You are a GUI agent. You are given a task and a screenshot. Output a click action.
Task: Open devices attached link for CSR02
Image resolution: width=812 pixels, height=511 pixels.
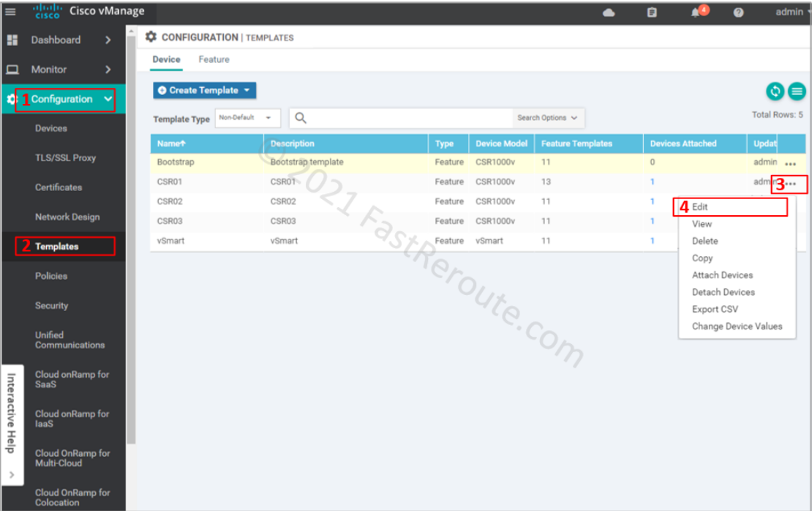654,201
